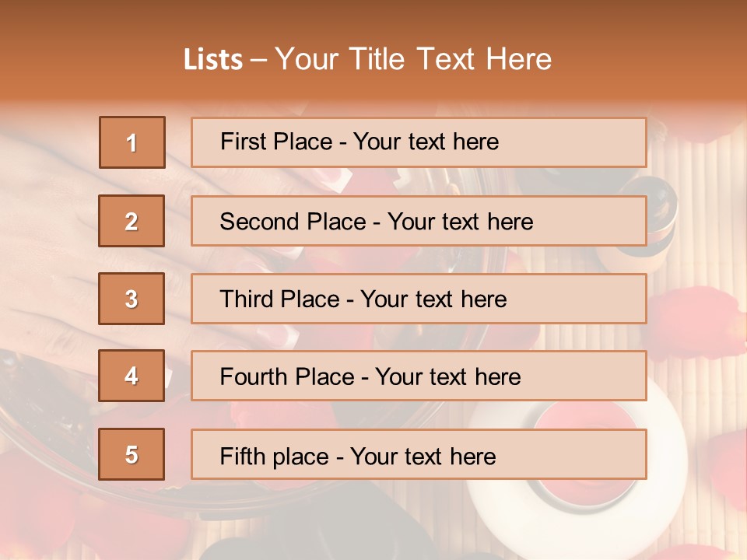Click the Third Place text box
The height and width of the screenshot is (560, 747).
tap(419, 299)
